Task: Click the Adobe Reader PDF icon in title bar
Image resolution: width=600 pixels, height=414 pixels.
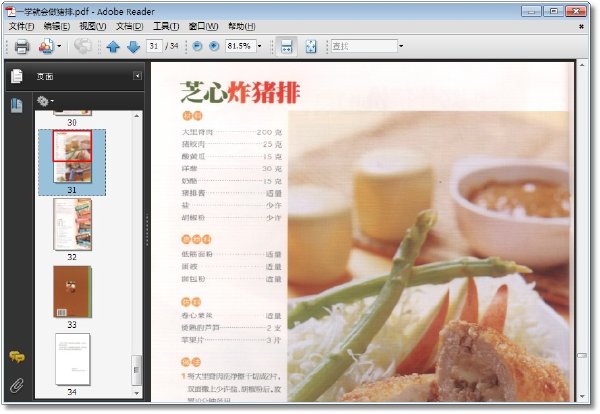Action: [10, 12]
